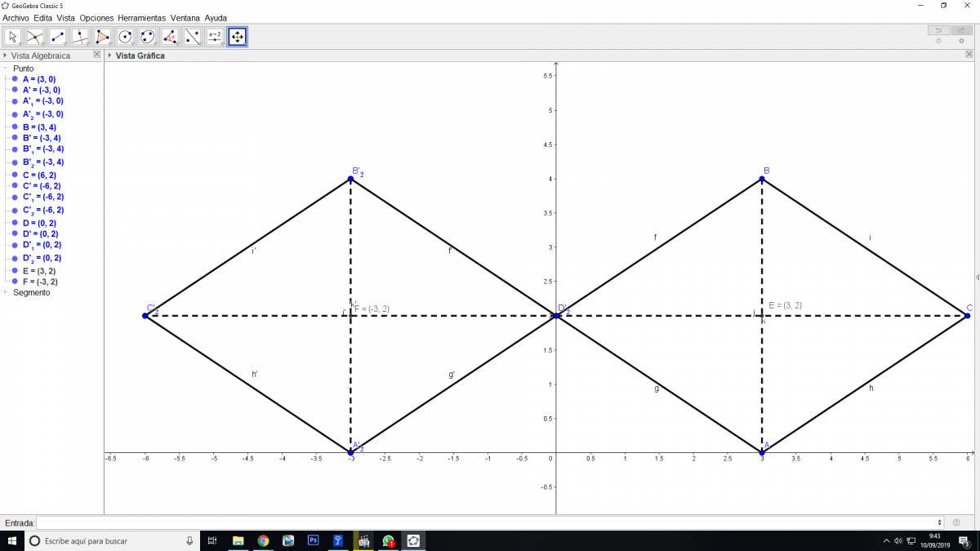The width and height of the screenshot is (980, 551).
Task: Launch File Explorer from taskbar
Action: click(x=238, y=540)
